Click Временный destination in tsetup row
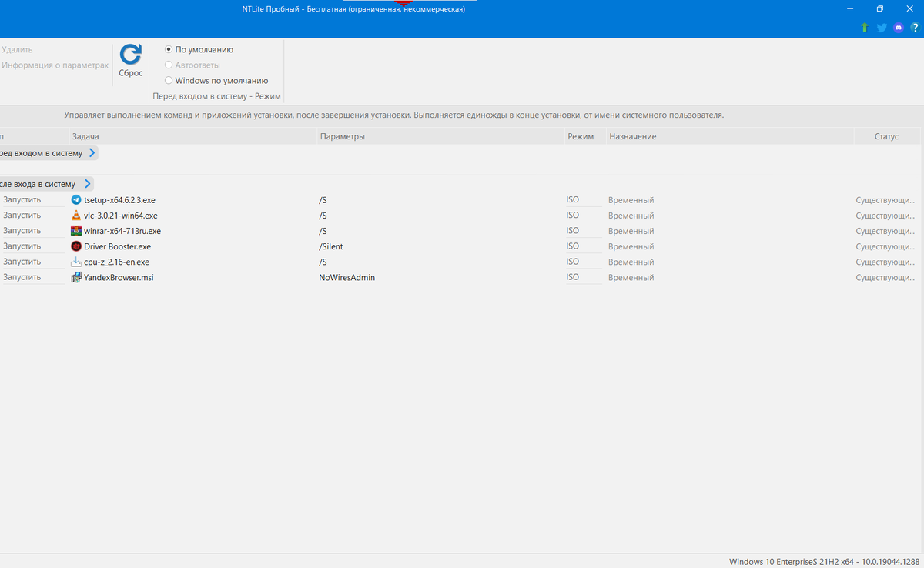Screen dimensions: 924x568 631,200
